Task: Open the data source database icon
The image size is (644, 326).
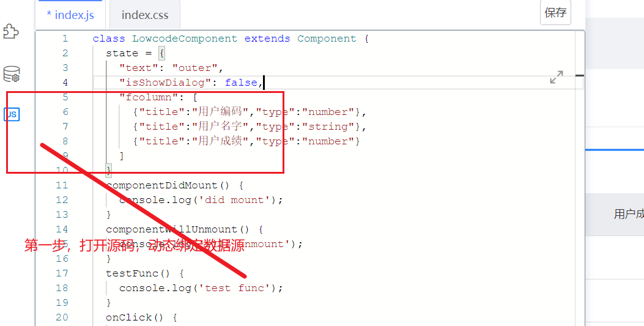Action: [12, 74]
